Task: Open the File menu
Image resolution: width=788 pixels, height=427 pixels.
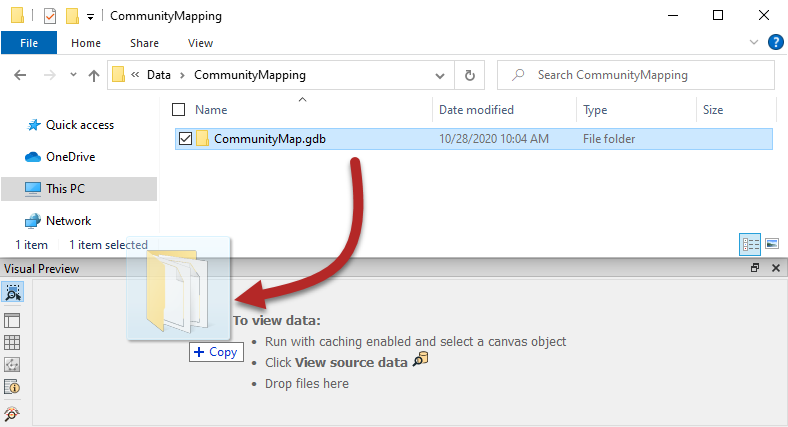Action: (29, 43)
